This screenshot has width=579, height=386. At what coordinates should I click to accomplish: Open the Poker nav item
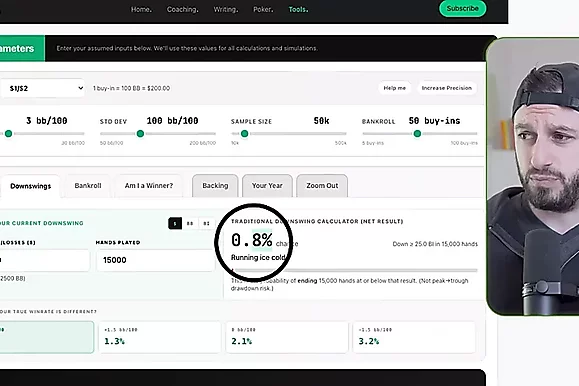point(263,10)
